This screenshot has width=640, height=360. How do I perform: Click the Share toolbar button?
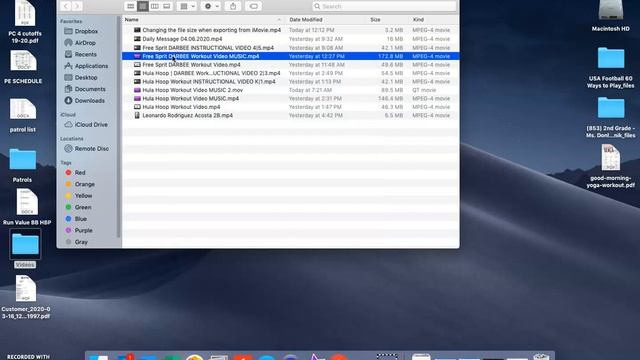[233, 6]
